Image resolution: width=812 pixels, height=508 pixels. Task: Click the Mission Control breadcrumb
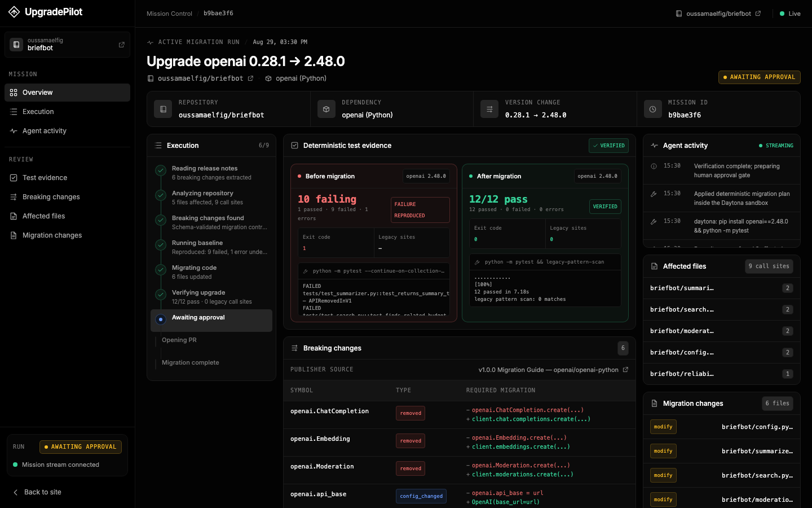pos(169,14)
